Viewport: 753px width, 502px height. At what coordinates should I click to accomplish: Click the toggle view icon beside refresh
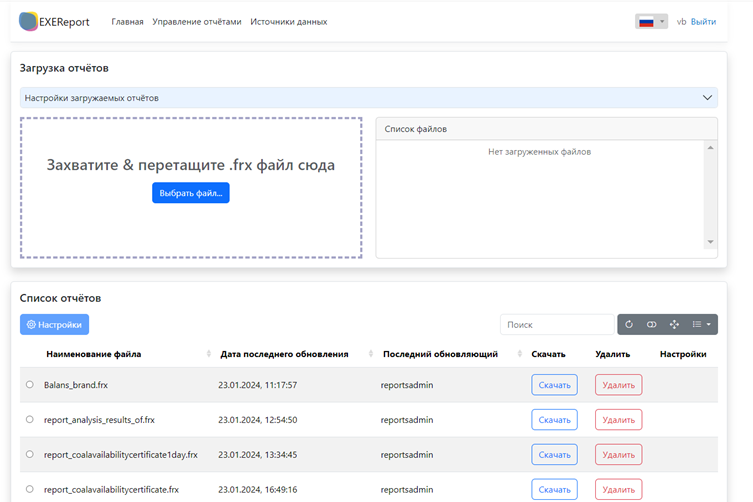(651, 324)
